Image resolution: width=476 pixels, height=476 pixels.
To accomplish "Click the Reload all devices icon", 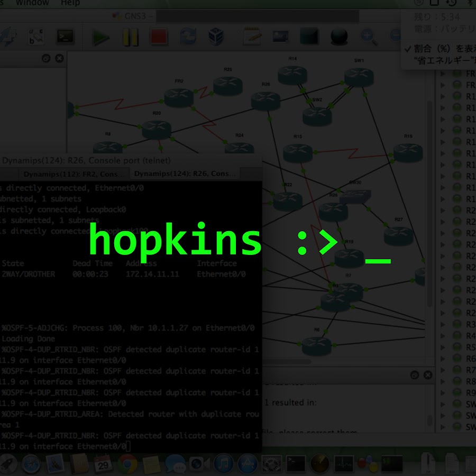I will (x=188, y=36).
